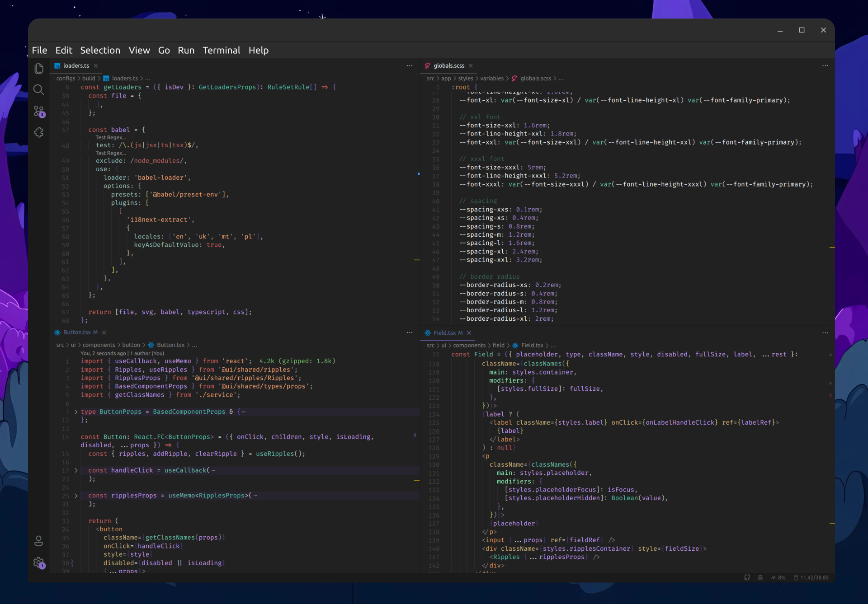Open the Accounts icon in activity bar
868x604 pixels.
pyautogui.click(x=39, y=541)
